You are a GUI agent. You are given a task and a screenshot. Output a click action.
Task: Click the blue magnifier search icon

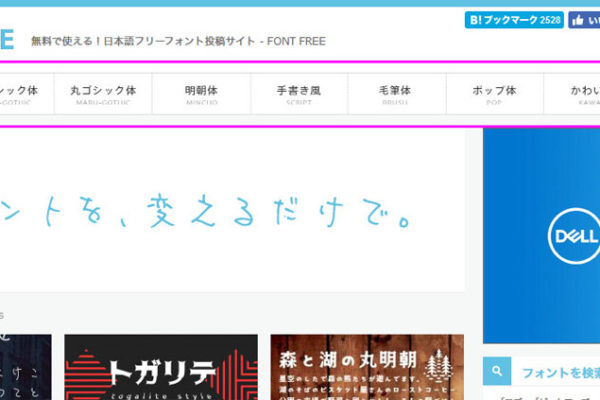tap(497, 373)
